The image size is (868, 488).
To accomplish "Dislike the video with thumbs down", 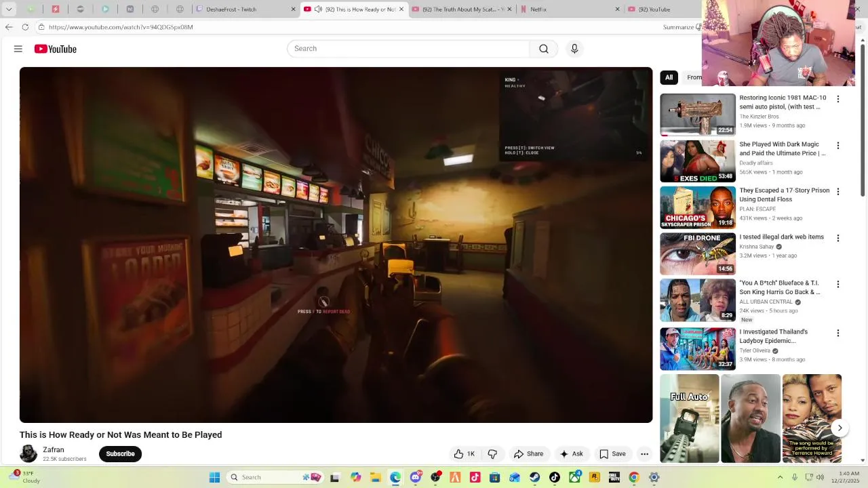I will pos(493,454).
